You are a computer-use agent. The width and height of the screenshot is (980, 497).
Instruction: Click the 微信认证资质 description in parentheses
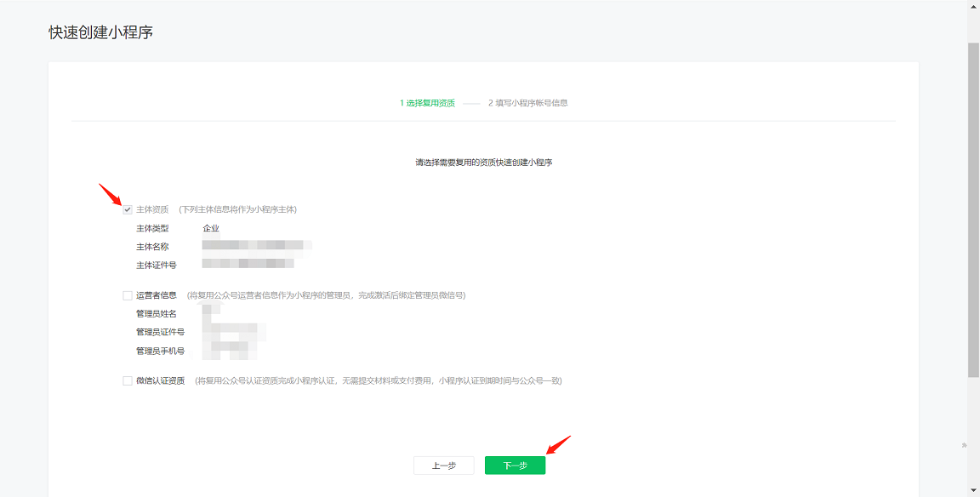point(378,380)
